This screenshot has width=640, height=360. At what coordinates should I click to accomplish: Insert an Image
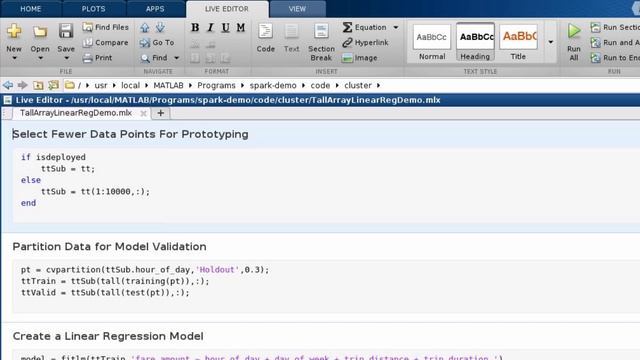tap(360, 58)
